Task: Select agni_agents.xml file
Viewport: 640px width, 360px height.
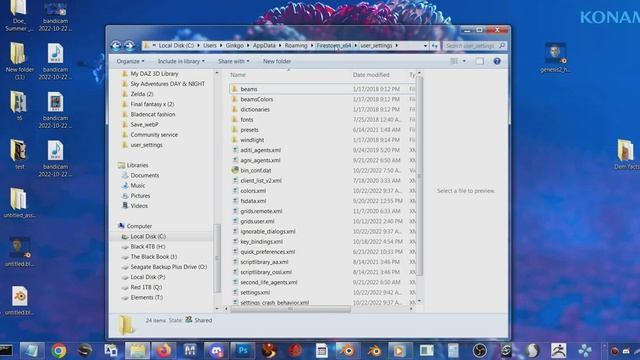Action: pyautogui.click(x=260, y=160)
